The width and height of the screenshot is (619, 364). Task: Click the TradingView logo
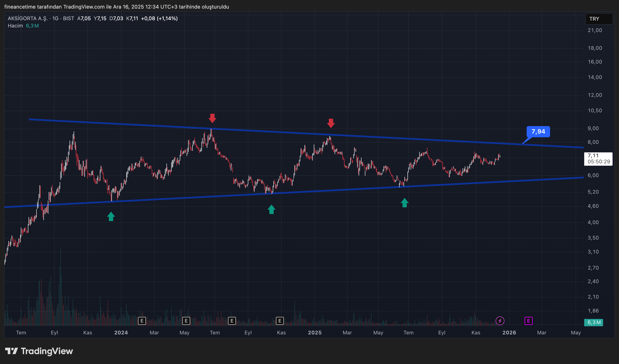tap(39, 351)
